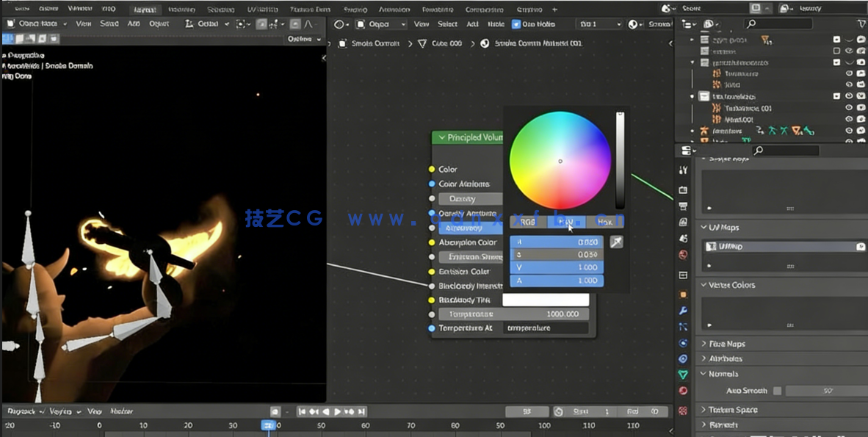The width and height of the screenshot is (868, 437).
Task: Click the white Blackbody Tint color swatch
Action: [x=545, y=299]
